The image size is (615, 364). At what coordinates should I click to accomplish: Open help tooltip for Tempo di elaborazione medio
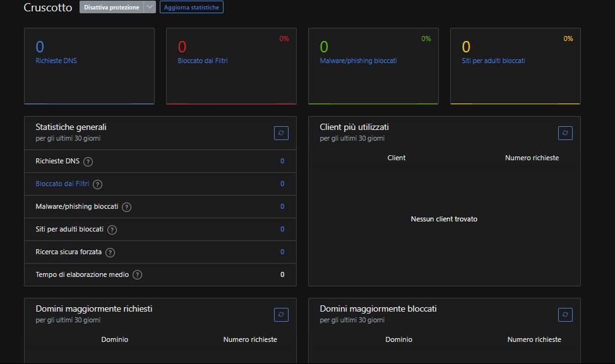click(138, 275)
